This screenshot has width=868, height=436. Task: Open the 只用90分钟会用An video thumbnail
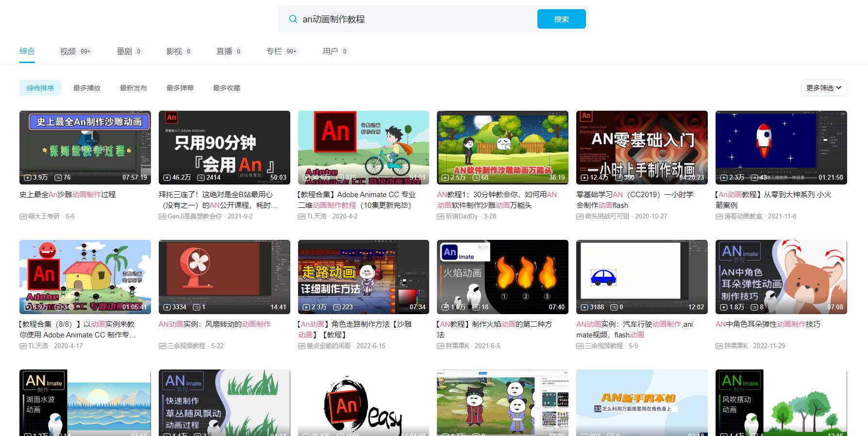[224, 148]
